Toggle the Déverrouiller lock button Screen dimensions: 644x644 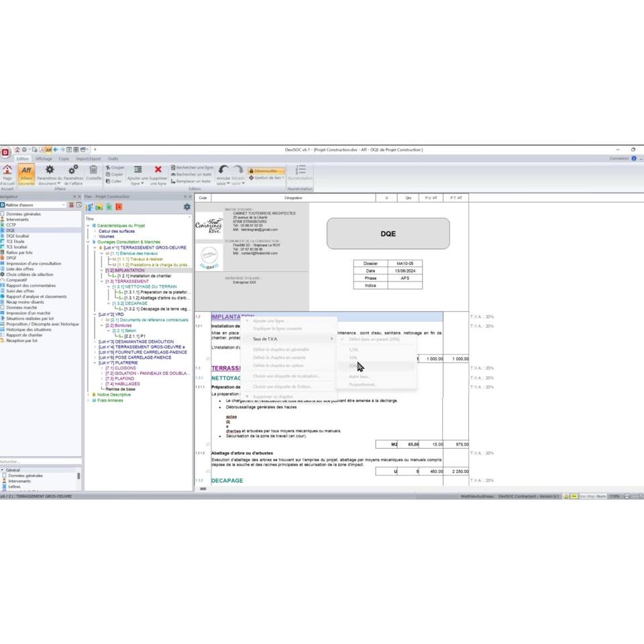(x=265, y=171)
